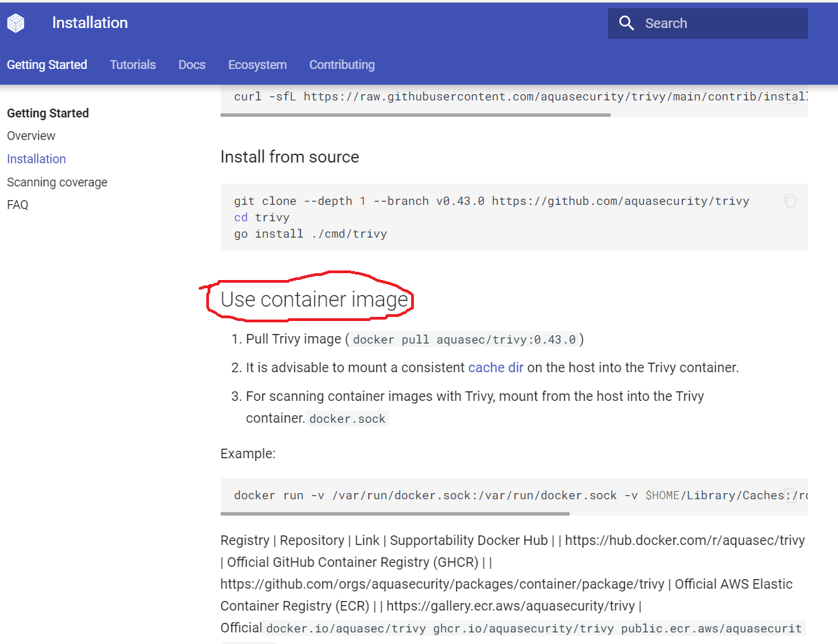Open the Tutorials tab
838x644 pixels.
[x=132, y=65]
